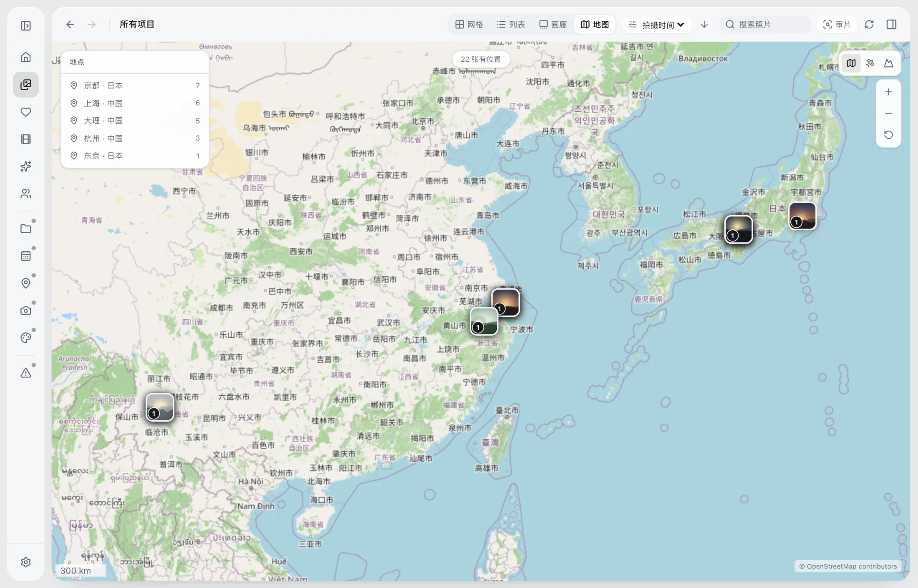The height and width of the screenshot is (588, 918).
Task: Switch to 网格 grid view tab
Action: (x=469, y=25)
